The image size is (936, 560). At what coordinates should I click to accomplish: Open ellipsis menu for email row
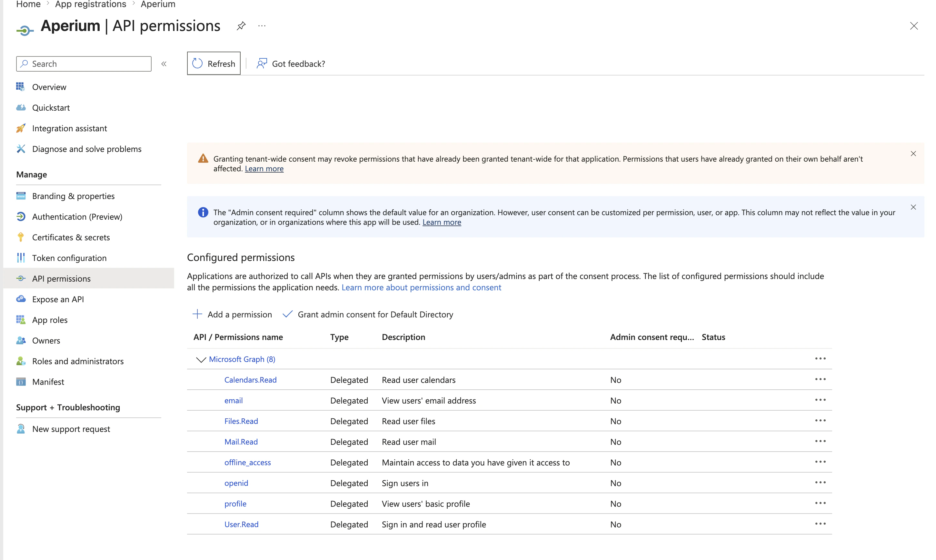tap(820, 400)
